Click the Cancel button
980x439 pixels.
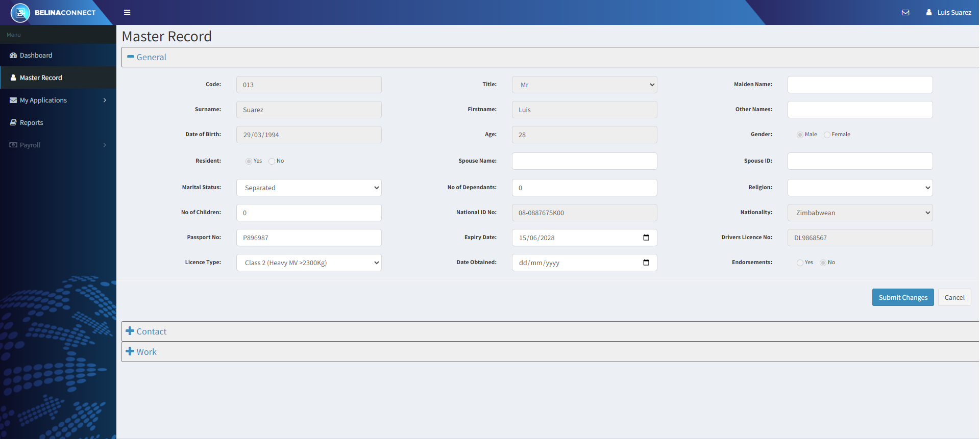click(954, 297)
